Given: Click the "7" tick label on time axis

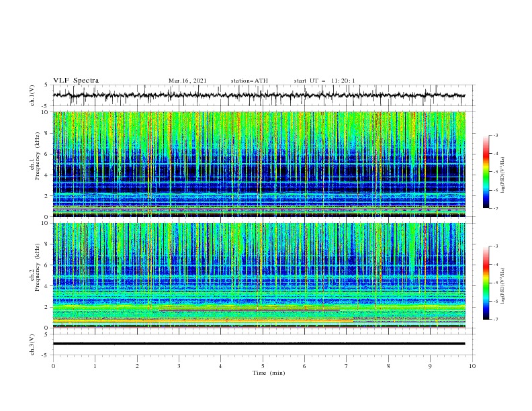Looking at the screenshot, I should pyautogui.click(x=347, y=366).
